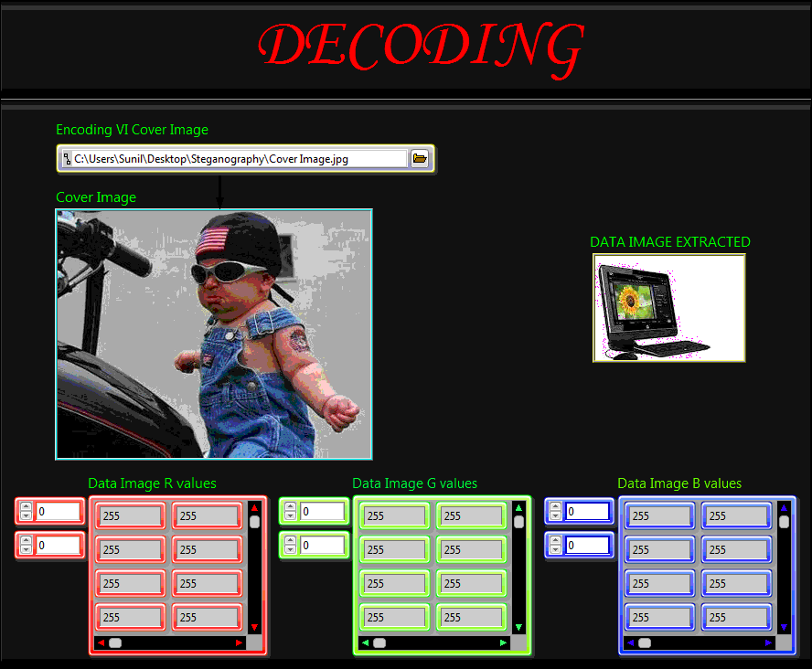This screenshot has height=669, width=812.
Task: Select top-left 255 cell in B values array
Action: (660, 515)
